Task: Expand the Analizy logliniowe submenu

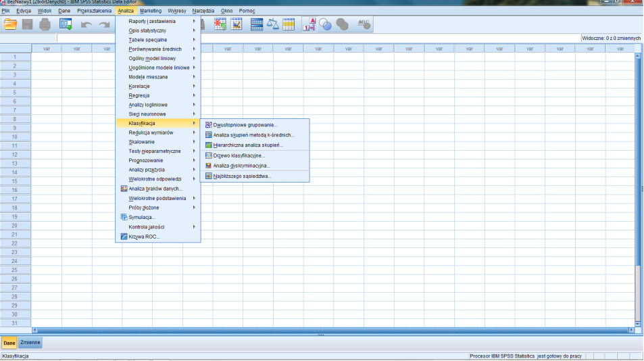Action: click(158, 105)
